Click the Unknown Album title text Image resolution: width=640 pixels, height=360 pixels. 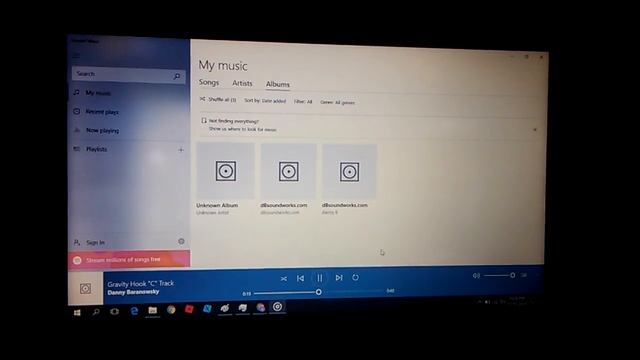[217, 205]
